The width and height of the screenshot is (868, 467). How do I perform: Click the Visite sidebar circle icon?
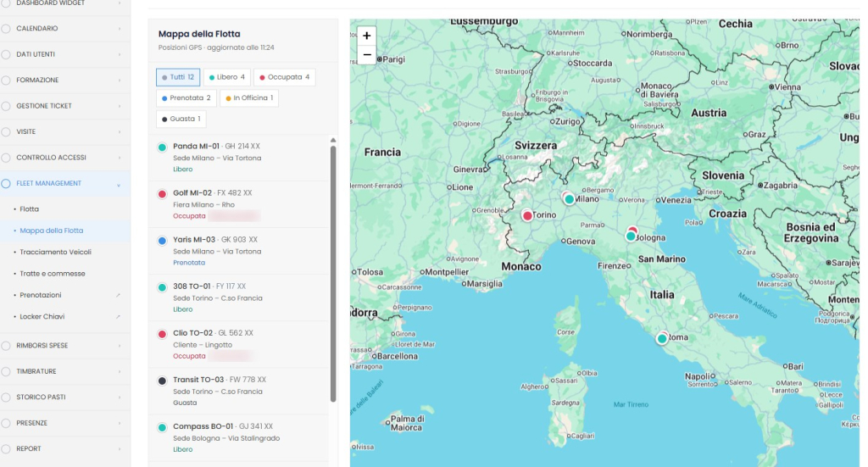pos(6,131)
